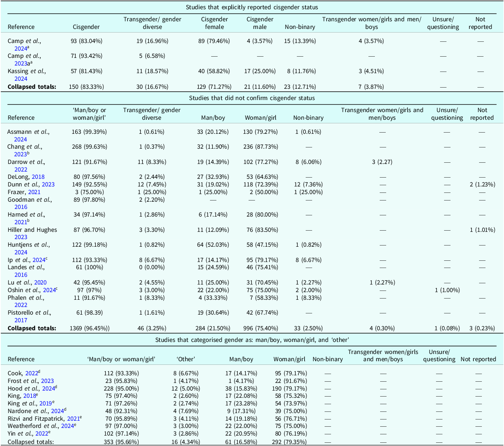504x446 pixels.
Task: Select the cell '2 (1.23%)' under Not reported
Action: click(482, 184)
